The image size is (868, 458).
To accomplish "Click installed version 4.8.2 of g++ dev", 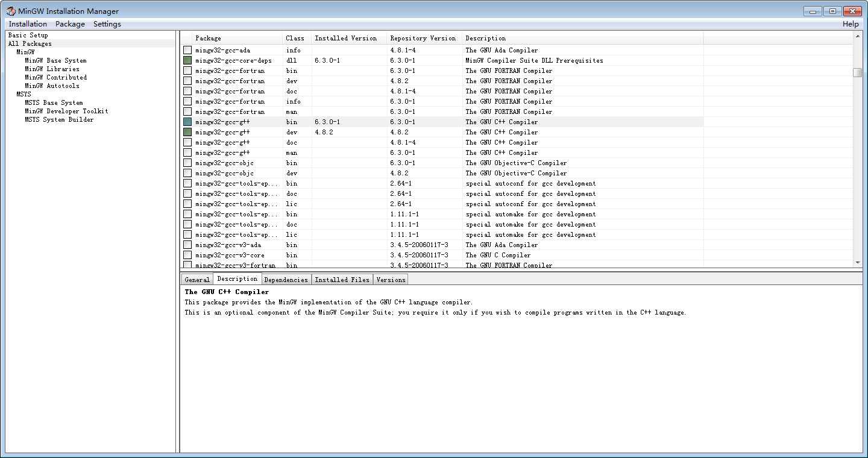I will click(324, 132).
